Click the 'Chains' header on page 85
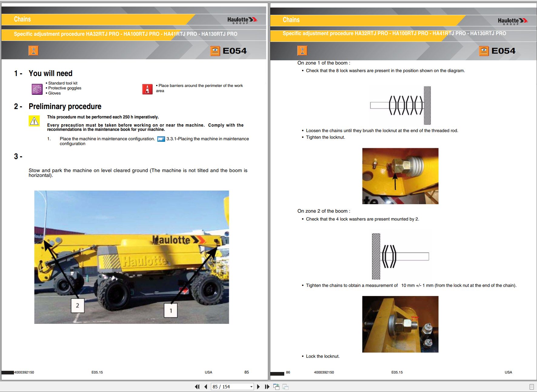Screen dimensions: 537x392 click(22, 19)
